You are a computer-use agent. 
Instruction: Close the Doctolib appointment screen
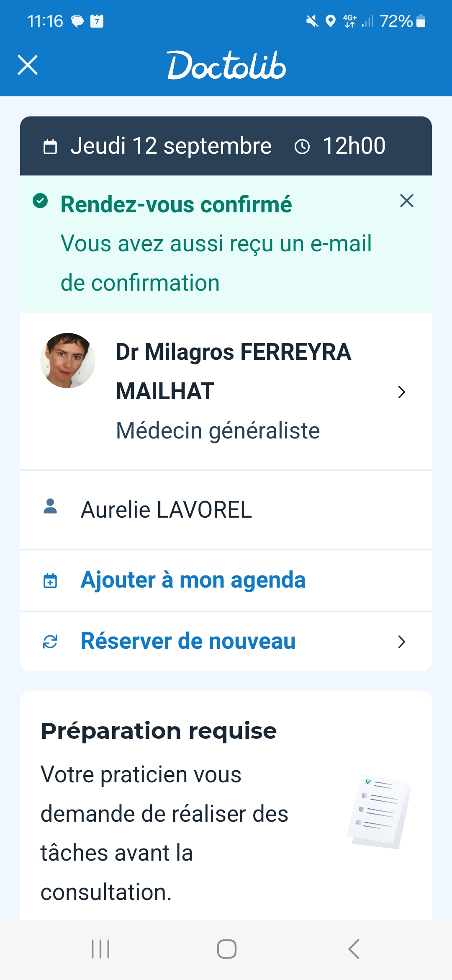click(28, 65)
